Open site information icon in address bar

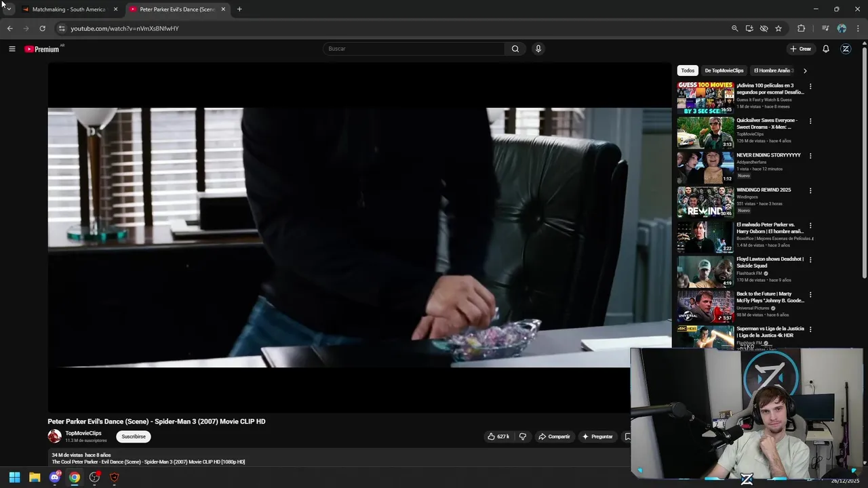(62, 28)
